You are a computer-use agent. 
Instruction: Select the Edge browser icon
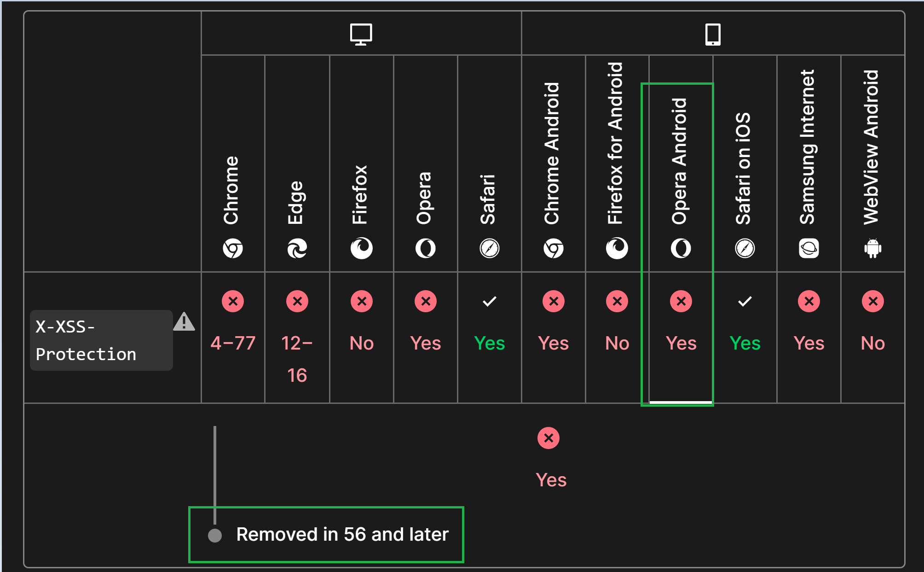[x=297, y=247]
